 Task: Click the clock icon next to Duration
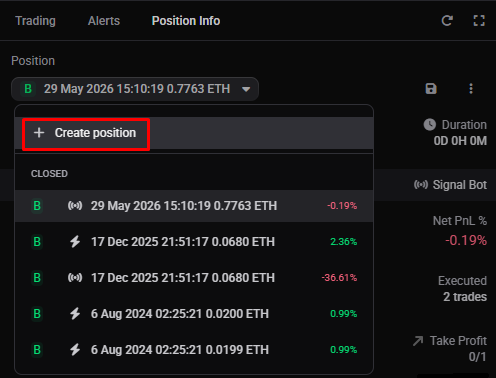pos(430,125)
